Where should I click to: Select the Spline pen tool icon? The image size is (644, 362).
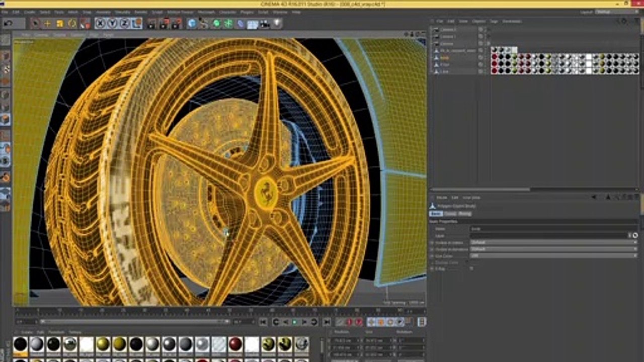(204, 23)
